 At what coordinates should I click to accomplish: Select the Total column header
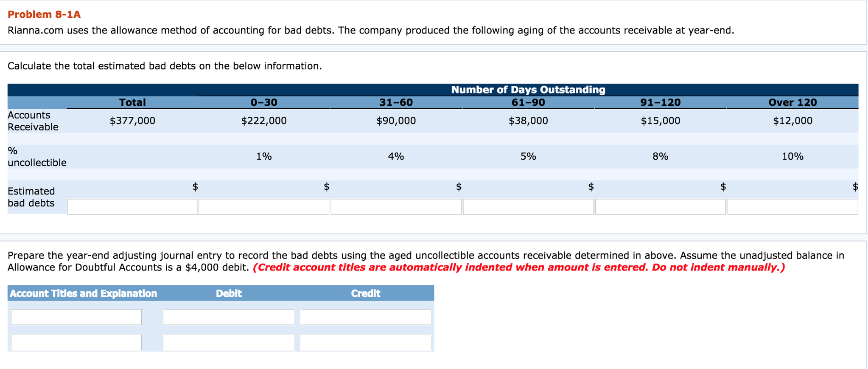[x=132, y=102]
